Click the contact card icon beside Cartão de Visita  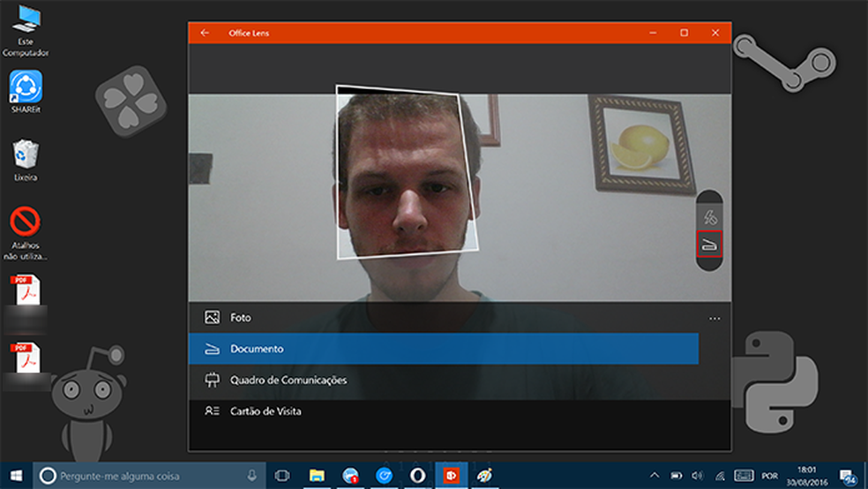click(212, 411)
